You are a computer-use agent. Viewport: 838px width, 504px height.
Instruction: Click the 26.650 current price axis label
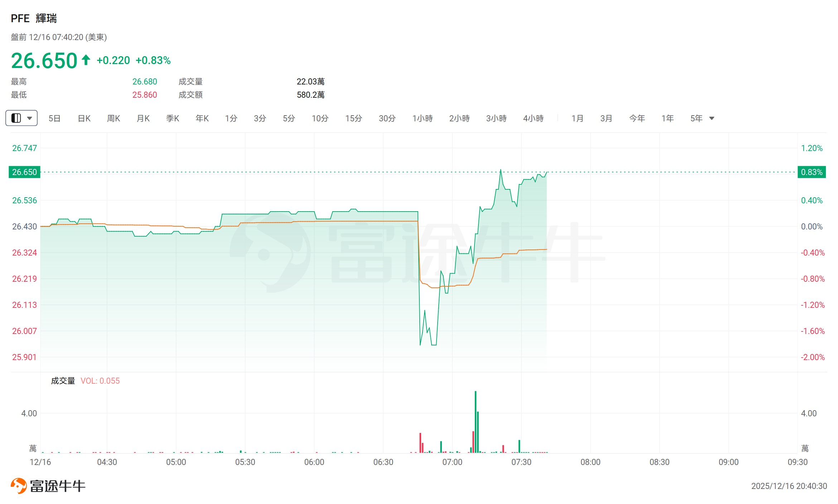coord(24,172)
